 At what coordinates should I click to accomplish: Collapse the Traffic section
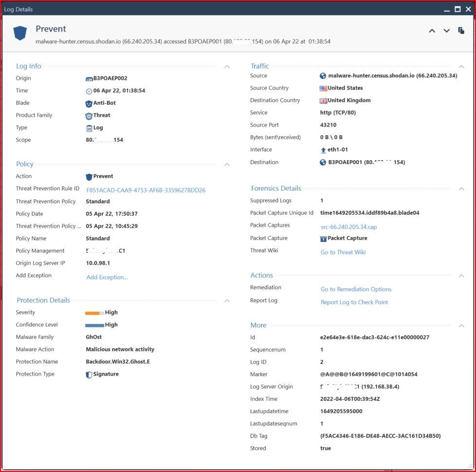coord(461,67)
